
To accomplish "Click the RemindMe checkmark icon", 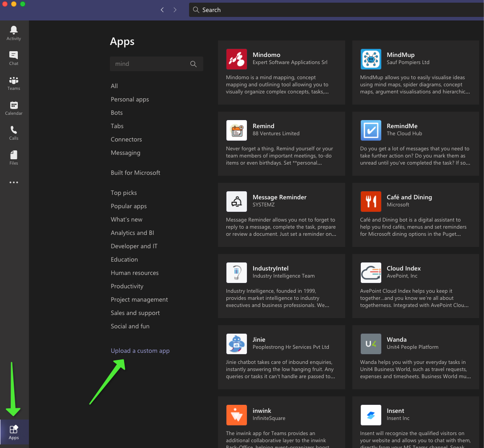I will 371,130.
